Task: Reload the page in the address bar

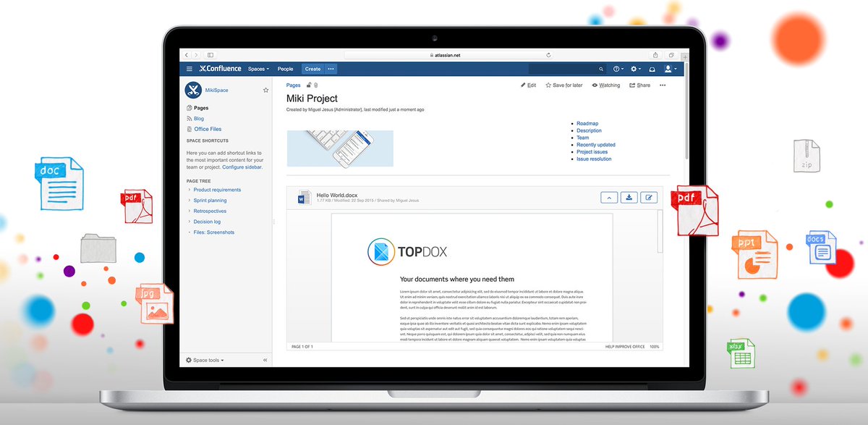Action: pos(549,54)
